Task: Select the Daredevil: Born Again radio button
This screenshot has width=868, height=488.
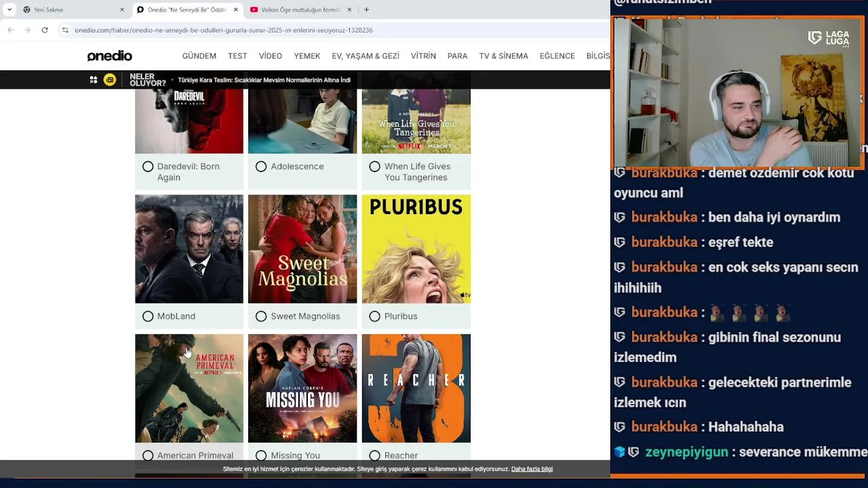Action: click(x=148, y=166)
